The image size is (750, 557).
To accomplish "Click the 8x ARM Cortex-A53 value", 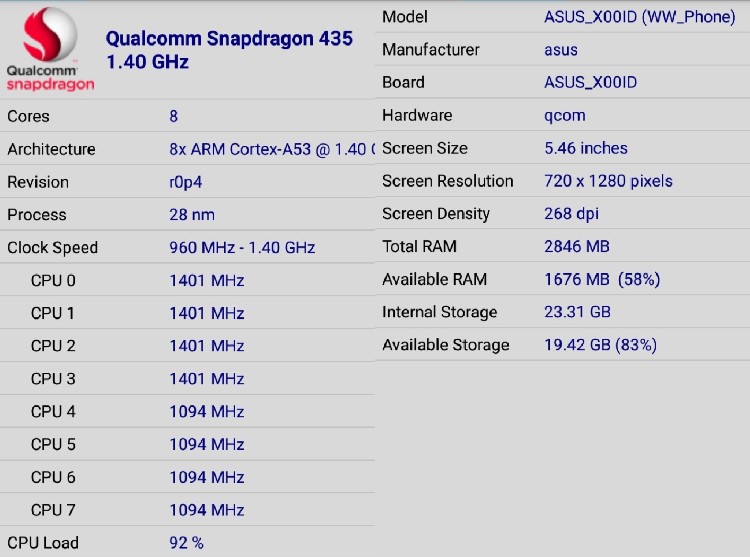I will click(x=272, y=149).
